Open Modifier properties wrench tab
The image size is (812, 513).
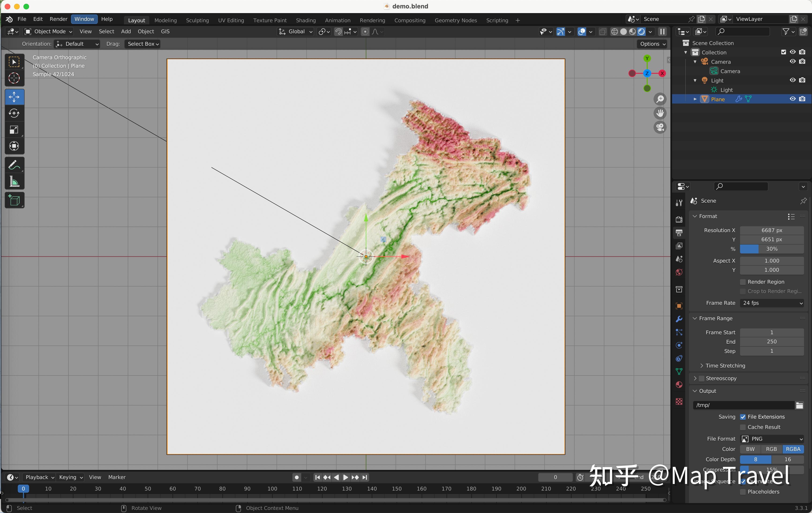679,319
